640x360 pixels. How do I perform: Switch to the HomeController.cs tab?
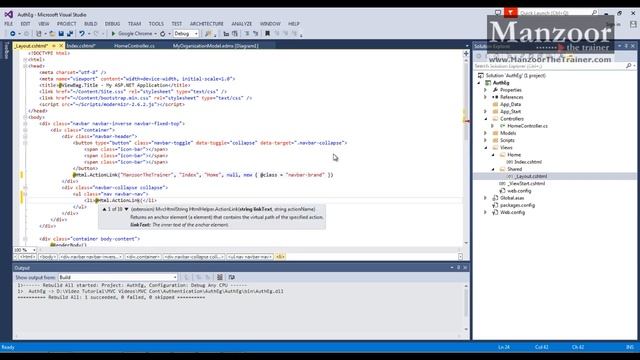134,46
